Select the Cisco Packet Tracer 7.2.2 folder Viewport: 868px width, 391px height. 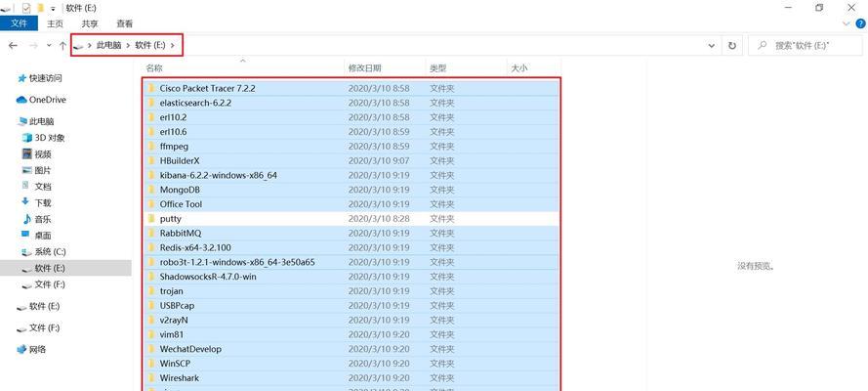point(352,88)
